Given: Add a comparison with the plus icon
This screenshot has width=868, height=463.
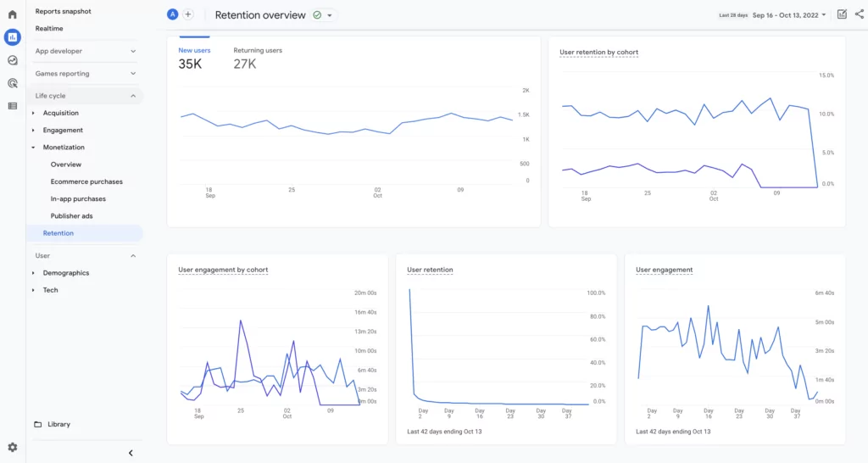Looking at the screenshot, I should 188,14.
